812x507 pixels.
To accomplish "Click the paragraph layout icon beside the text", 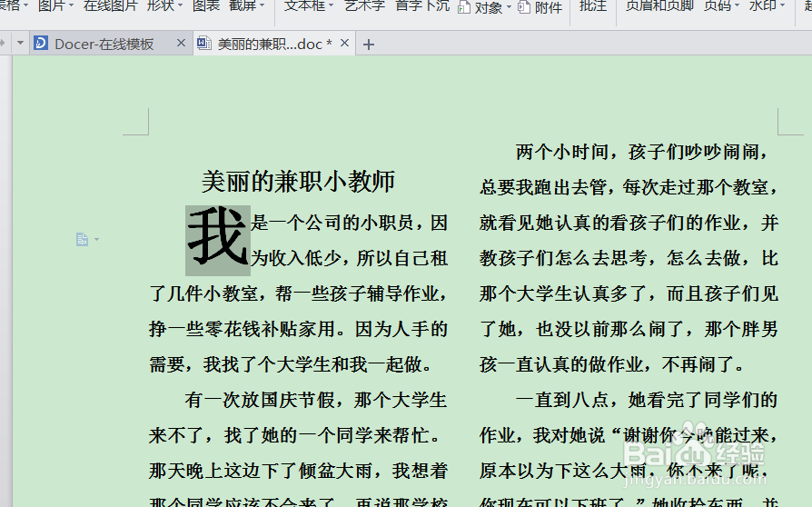I will click(x=82, y=239).
